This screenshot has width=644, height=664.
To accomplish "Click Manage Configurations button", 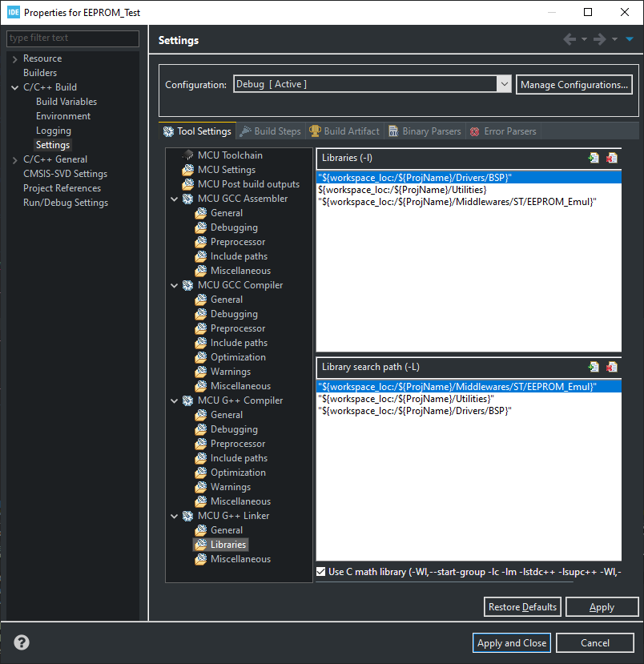I will (574, 85).
